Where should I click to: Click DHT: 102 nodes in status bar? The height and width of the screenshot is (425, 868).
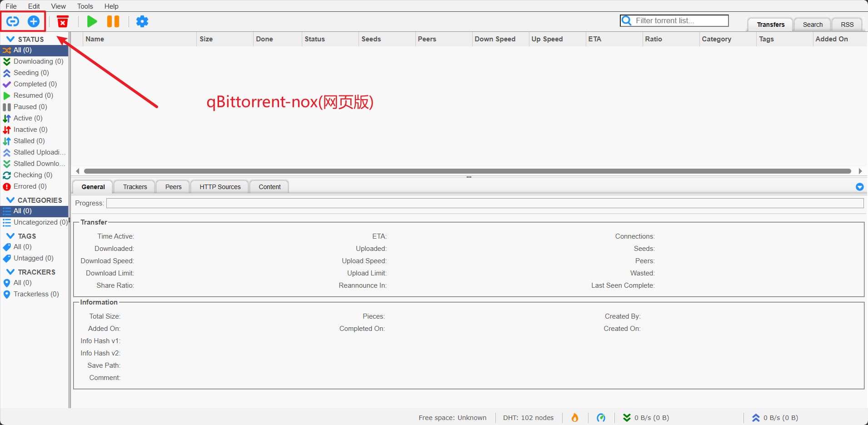pyautogui.click(x=528, y=418)
